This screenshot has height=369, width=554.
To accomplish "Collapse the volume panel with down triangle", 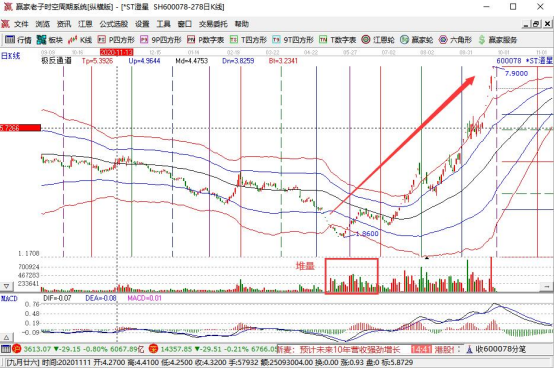I will [6, 286].
